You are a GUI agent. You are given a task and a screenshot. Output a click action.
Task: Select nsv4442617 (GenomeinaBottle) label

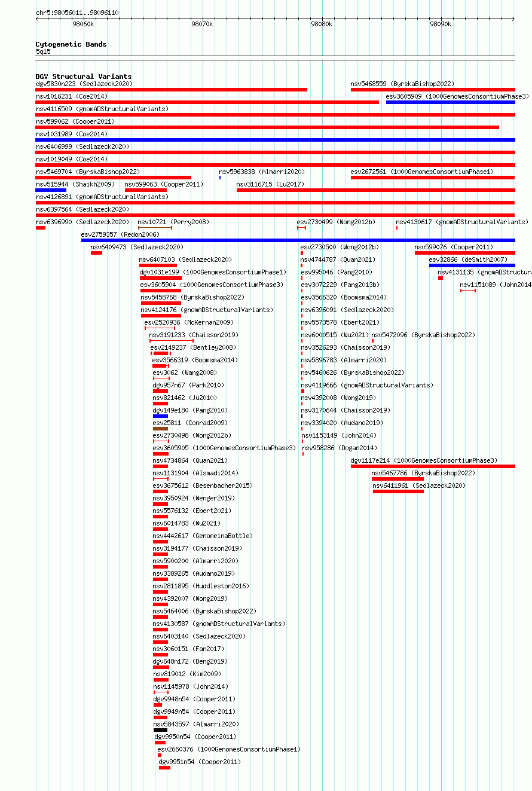coord(203,536)
